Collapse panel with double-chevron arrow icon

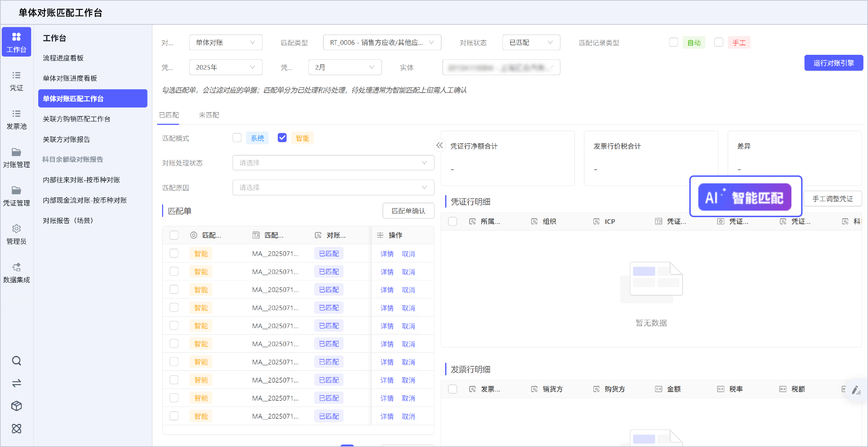(439, 145)
